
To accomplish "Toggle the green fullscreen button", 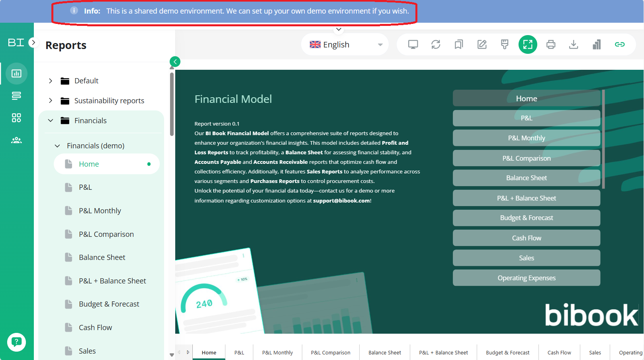I will tap(528, 44).
